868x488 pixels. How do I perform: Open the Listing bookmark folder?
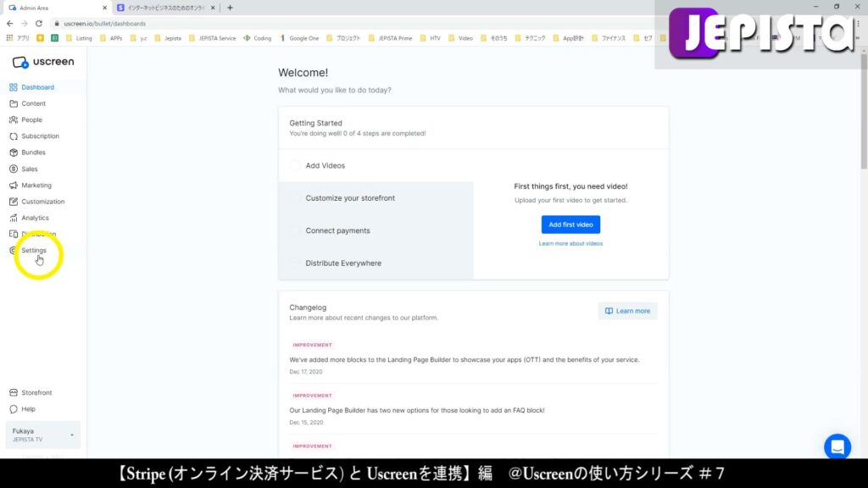(x=79, y=38)
